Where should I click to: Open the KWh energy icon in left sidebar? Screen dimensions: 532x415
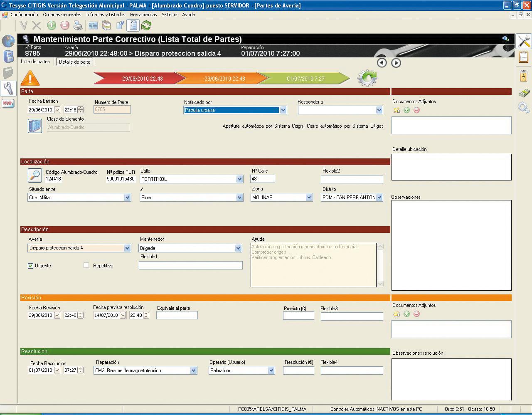(8, 103)
